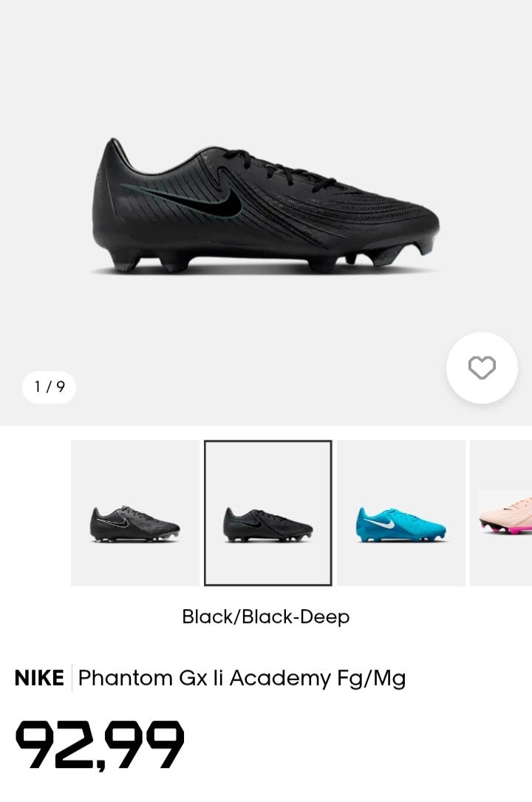Click the Black/Black-Deep colorway label

point(266,616)
